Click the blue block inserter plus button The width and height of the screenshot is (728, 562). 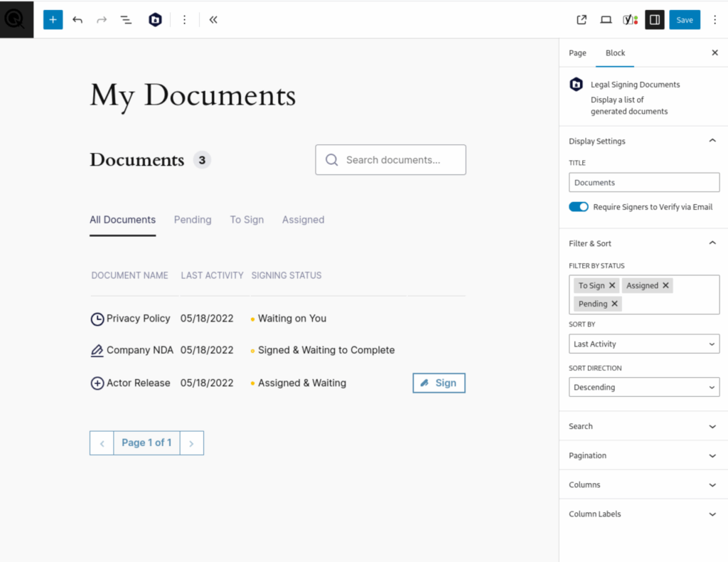click(x=53, y=20)
